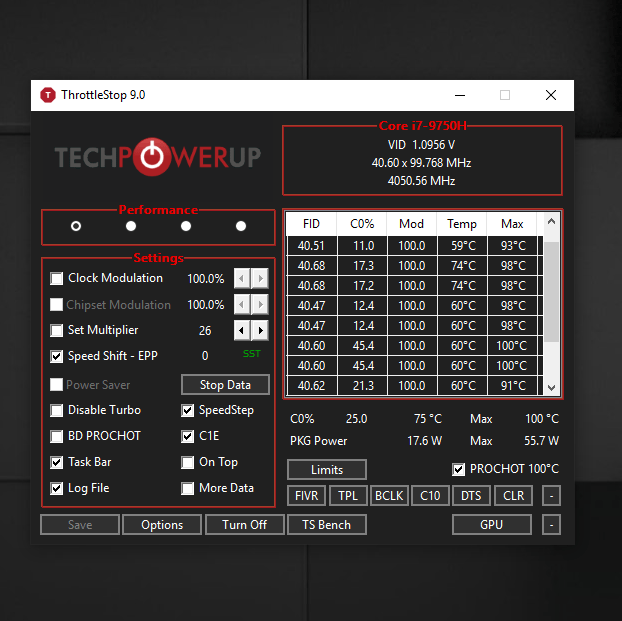The width and height of the screenshot is (622, 621).
Task: Click the 93°C Max cell
Action: (513, 246)
